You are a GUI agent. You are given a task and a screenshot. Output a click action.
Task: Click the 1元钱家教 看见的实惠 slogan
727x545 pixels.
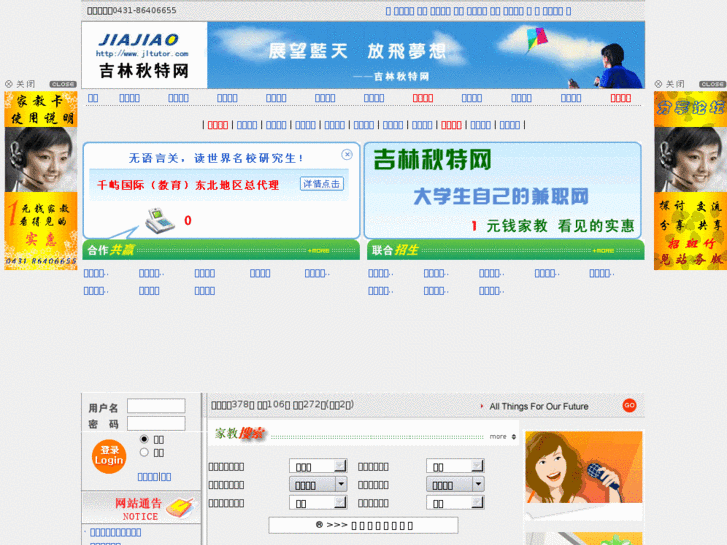(552, 226)
